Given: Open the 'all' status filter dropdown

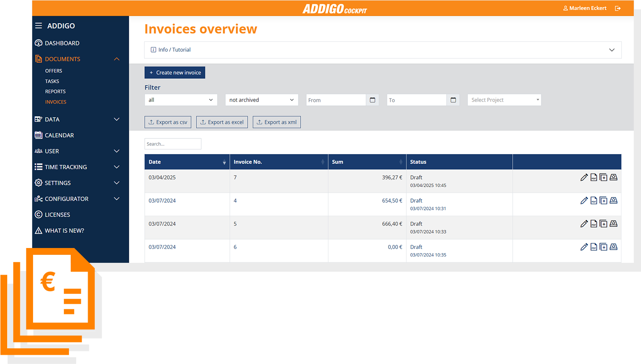Looking at the screenshot, I should coord(181,100).
